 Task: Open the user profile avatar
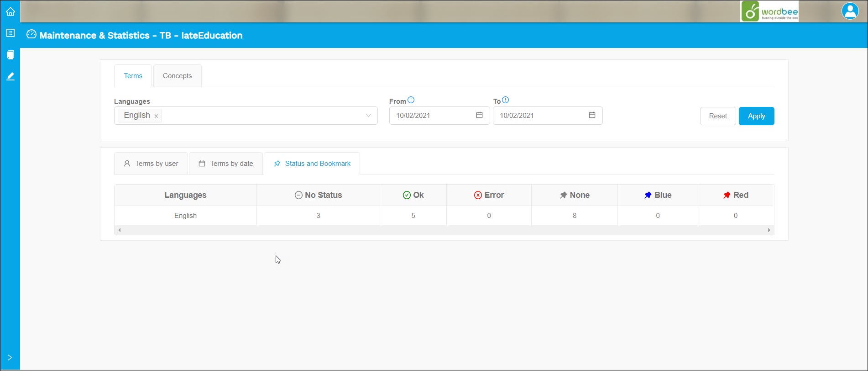(850, 11)
